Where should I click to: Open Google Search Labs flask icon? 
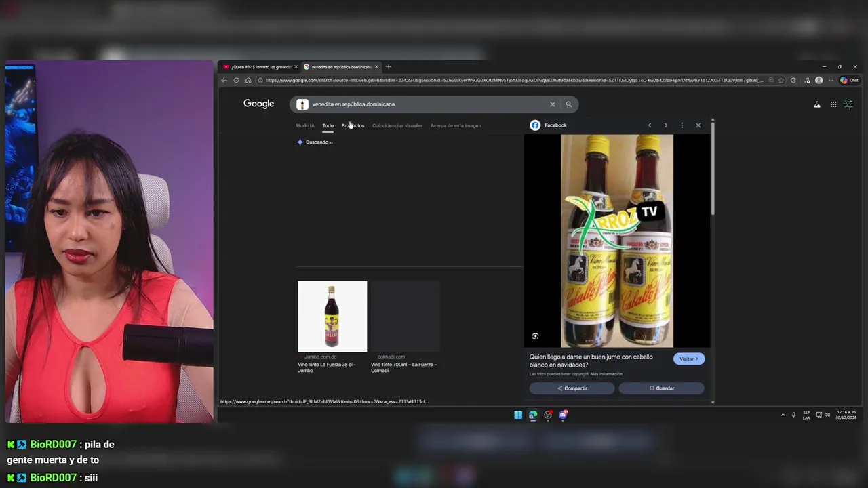click(x=817, y=104)
